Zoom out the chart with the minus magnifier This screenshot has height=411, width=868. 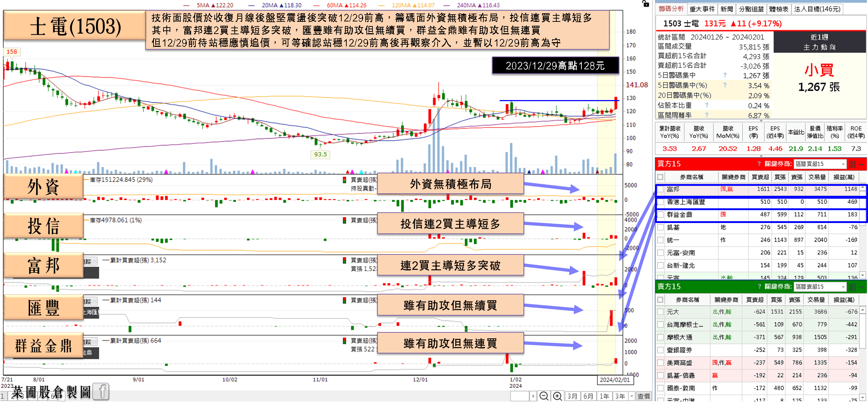pyautogui.click(x=544, y=396)
